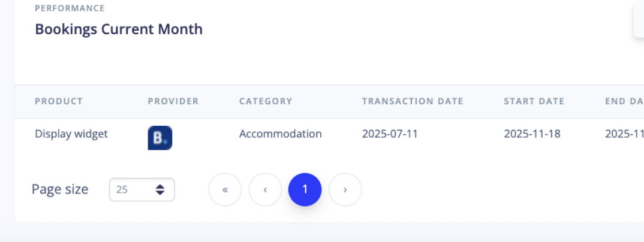Open the Page size dropdown showing 25
644x242 pixels.
point(142,190)
